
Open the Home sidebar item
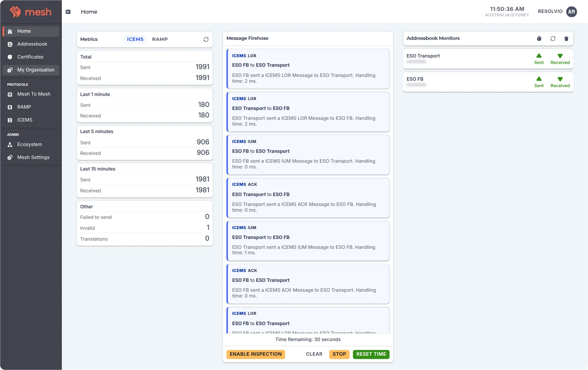[x=31, y=31]
